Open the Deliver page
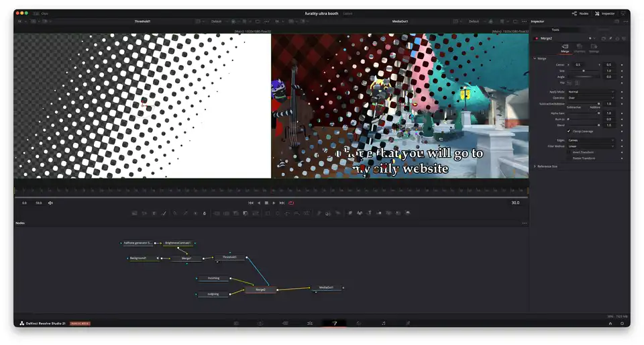This screenshot has height=345, width=644. click(408, 324)
